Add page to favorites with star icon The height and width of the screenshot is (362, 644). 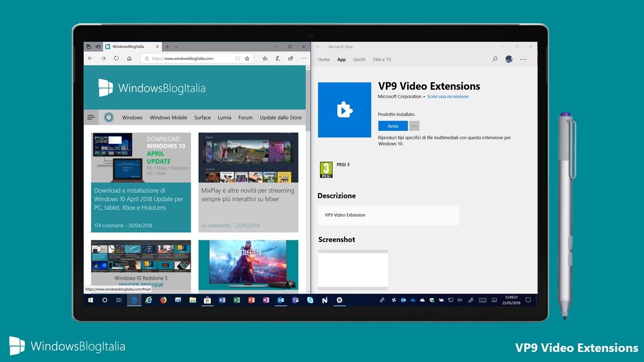tap(247, 58)
